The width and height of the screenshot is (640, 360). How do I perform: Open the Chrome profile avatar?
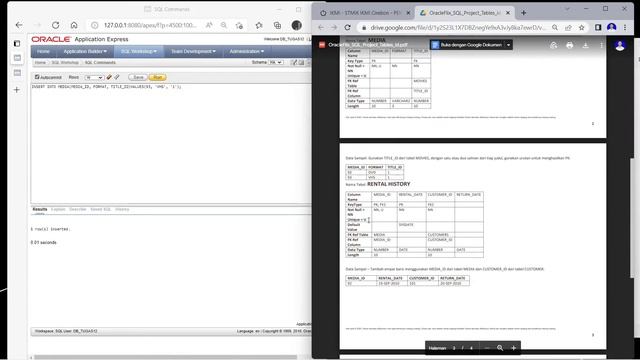coord(611,27)
